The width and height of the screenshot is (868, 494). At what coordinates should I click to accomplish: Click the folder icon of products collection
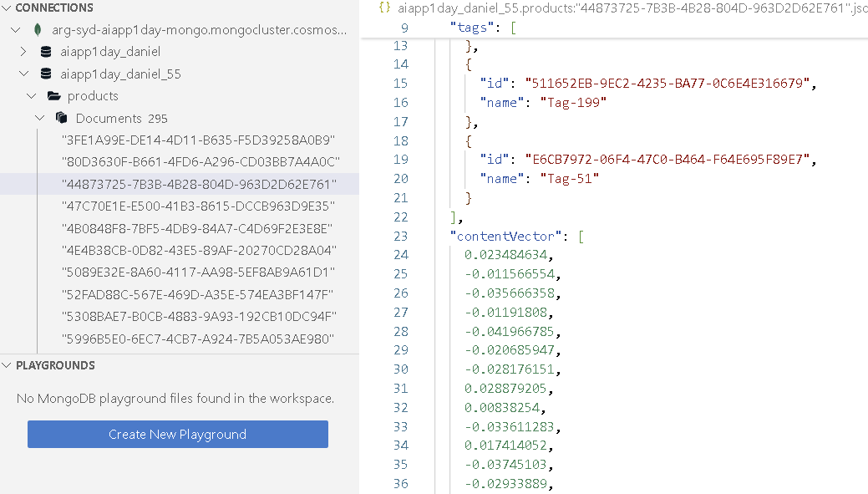[x=54, y=96]
